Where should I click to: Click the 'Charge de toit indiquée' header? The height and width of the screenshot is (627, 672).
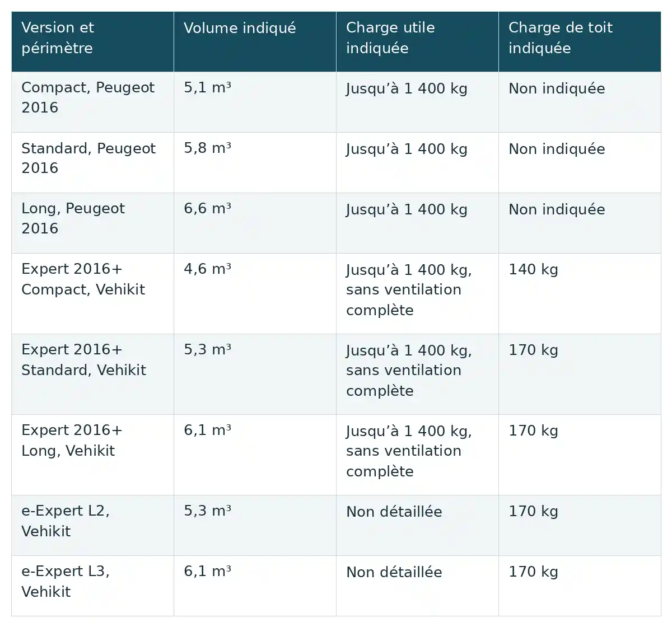[580, 42]
